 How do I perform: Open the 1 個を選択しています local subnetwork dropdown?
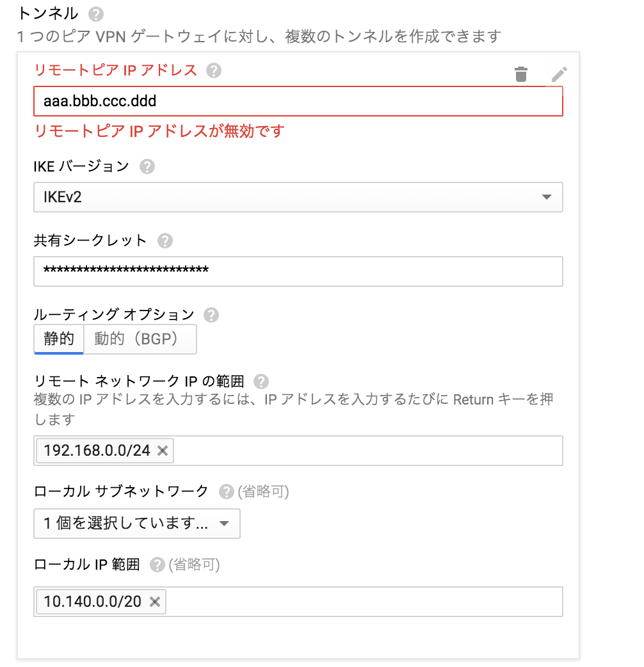[x=137, y=523]
